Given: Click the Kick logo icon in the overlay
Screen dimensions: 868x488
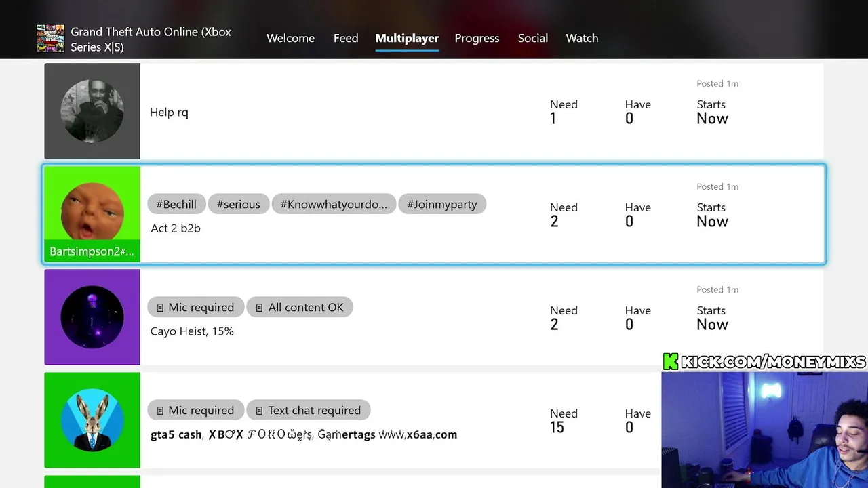Looking at the screenshot, I should click(x=671, y=362).
